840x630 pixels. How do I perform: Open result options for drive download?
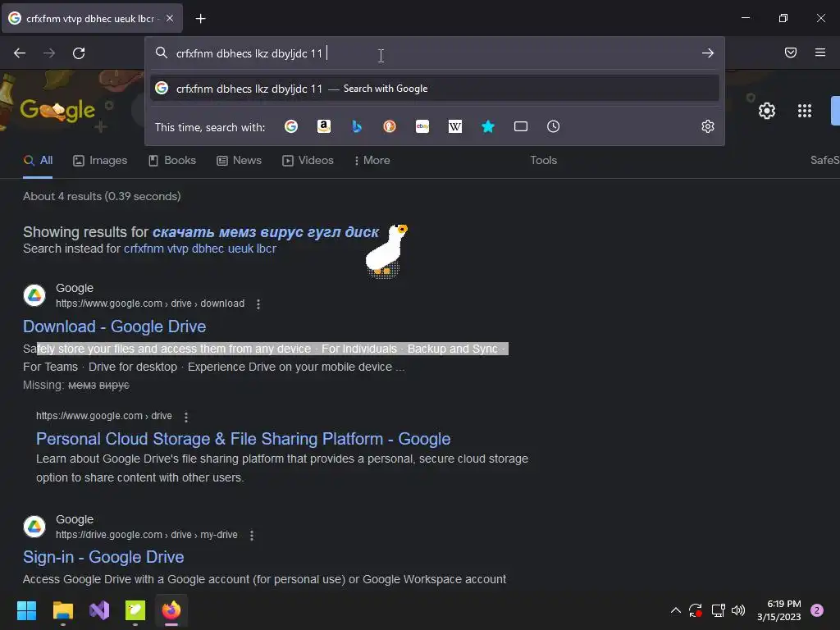pos(258,304)
